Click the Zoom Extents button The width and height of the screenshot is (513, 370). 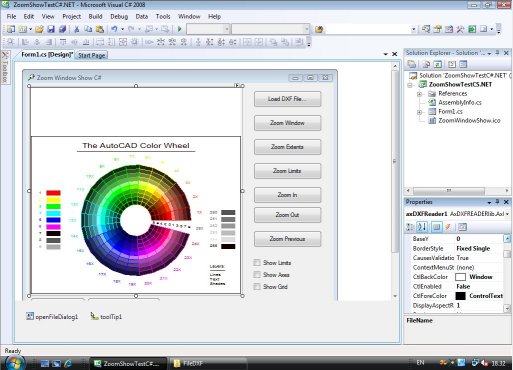click(287, 147)
